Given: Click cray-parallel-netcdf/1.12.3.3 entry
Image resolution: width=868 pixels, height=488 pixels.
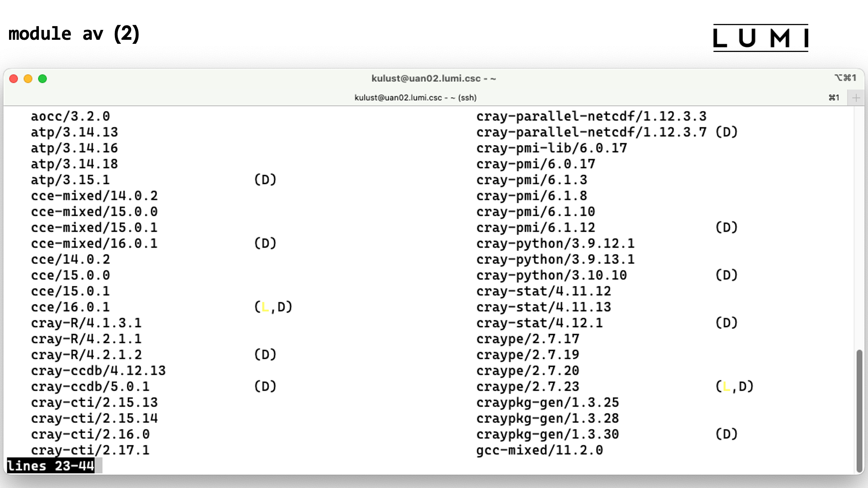Looking at the screenshot, I should pyautogui.click(x=591, y=117).
